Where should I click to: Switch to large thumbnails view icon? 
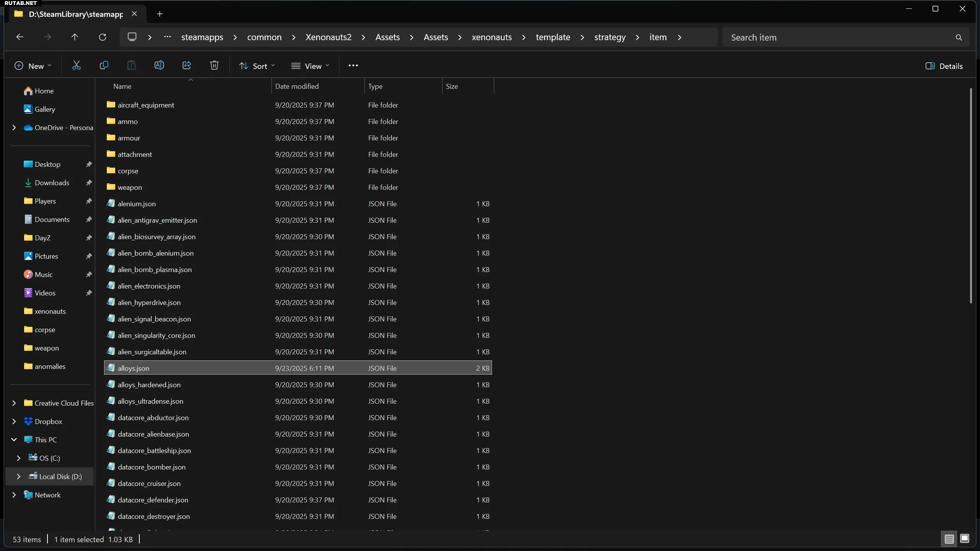point(965,539)
